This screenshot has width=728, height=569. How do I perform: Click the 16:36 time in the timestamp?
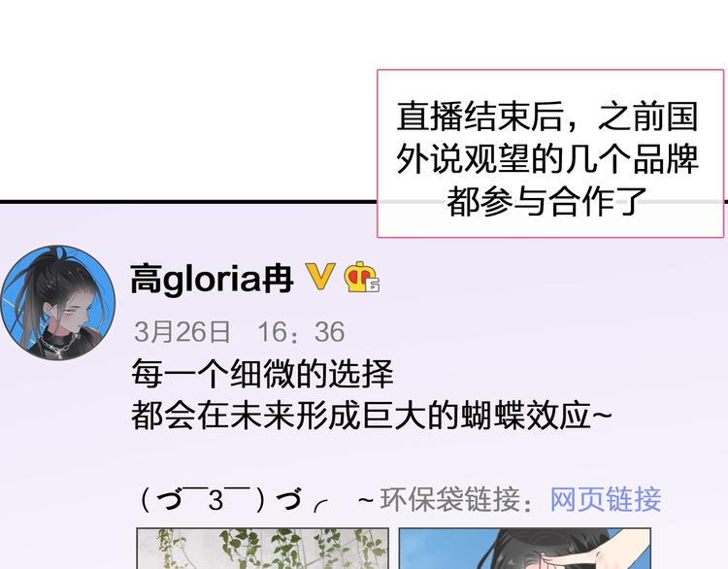[301, 332]
